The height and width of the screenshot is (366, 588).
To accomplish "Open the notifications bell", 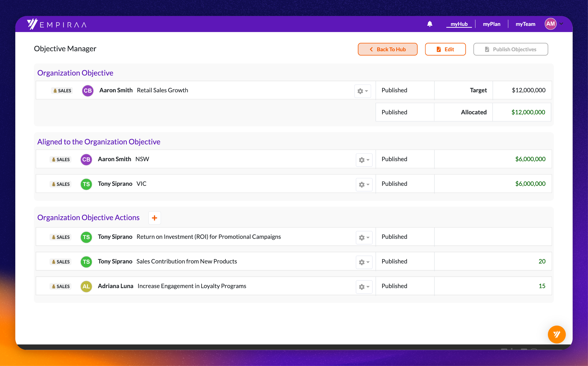I will click(430, 24).
